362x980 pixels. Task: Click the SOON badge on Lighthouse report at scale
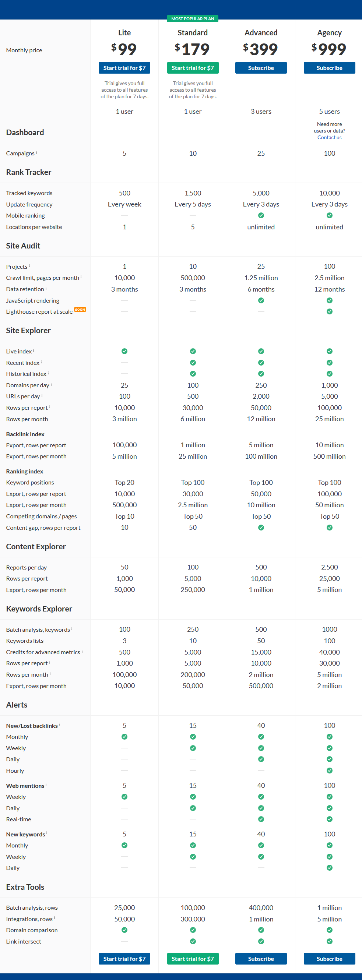point(80,309)
